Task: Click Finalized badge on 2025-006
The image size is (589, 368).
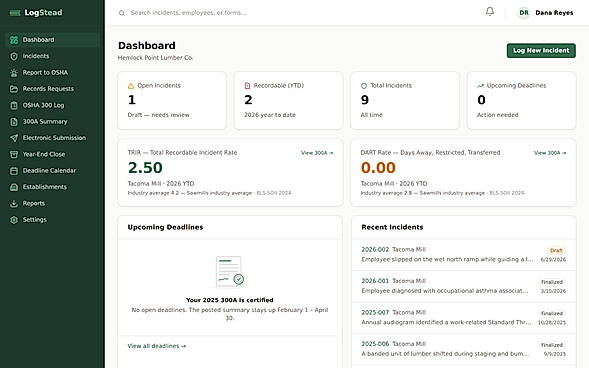Action: [552, 345]
